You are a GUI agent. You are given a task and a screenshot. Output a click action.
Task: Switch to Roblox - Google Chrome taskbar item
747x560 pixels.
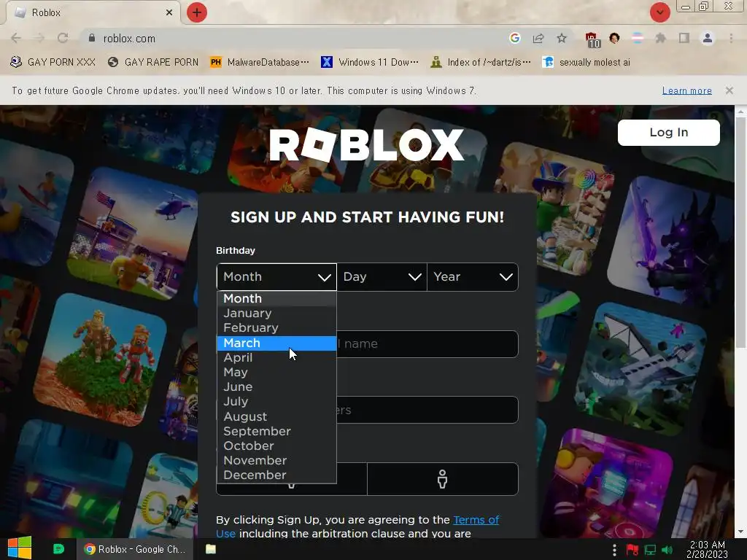(135, 549)
